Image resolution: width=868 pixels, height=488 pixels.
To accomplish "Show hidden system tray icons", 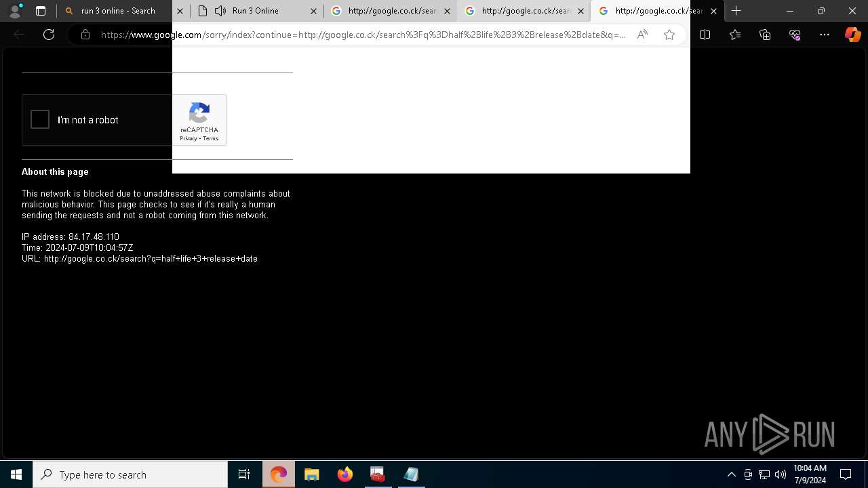I will pos(731,474).
